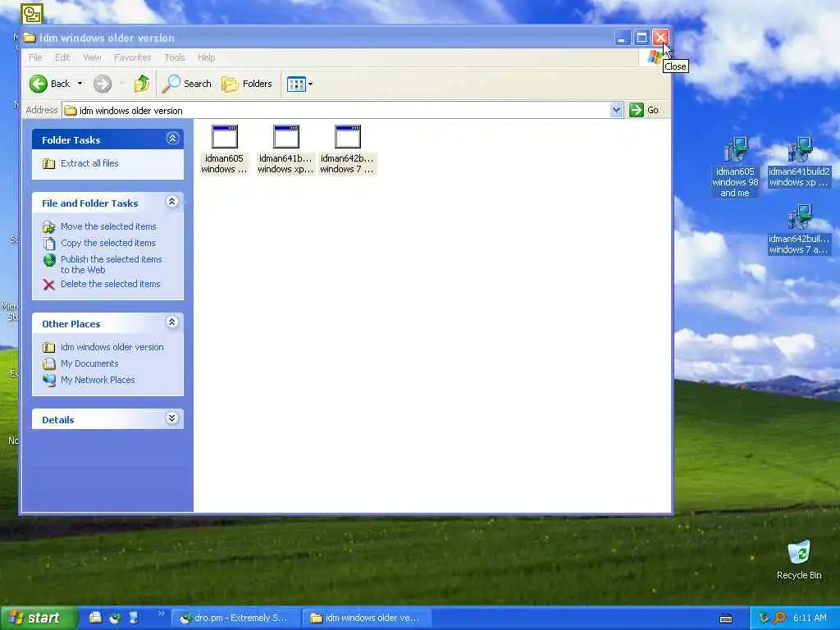Click the Start button

39,618
